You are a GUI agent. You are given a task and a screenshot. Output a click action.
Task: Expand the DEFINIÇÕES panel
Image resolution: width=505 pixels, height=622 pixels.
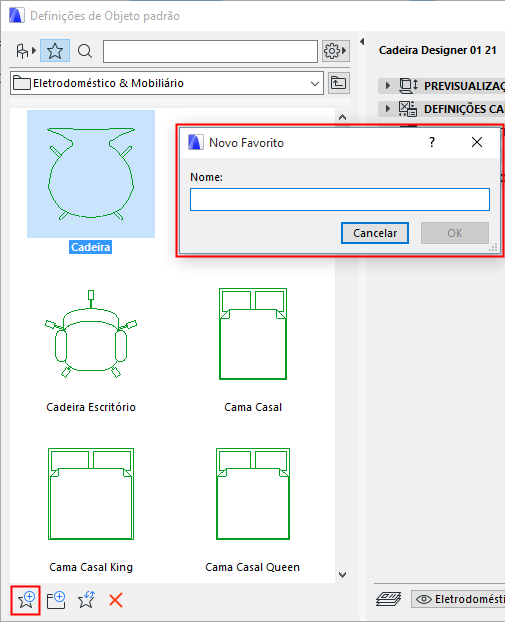point(442,109)
